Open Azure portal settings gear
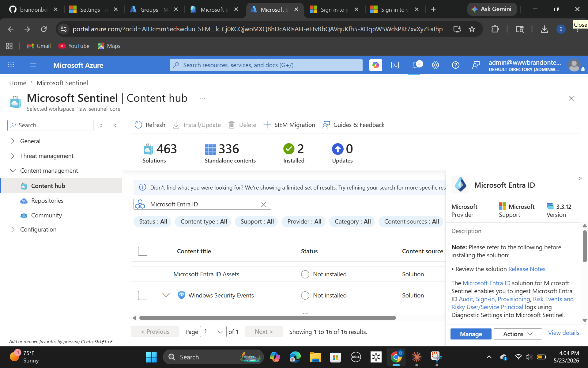The width and height of the screenshot is (588, 368). tap(435, 65)
